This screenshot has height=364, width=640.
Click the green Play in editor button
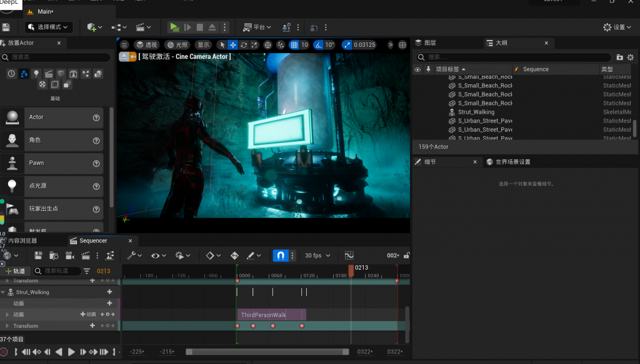click(174, 27)
